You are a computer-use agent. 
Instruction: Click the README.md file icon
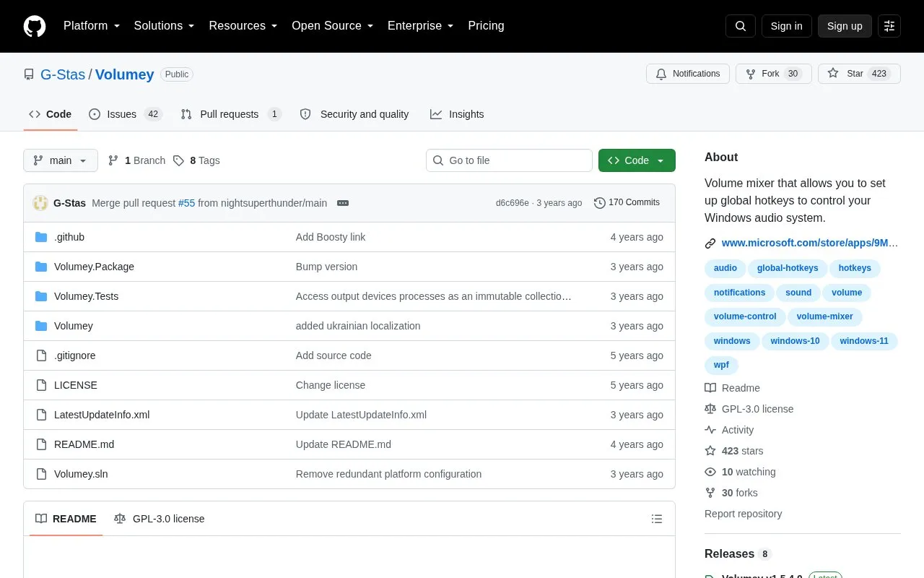[41, 444]
